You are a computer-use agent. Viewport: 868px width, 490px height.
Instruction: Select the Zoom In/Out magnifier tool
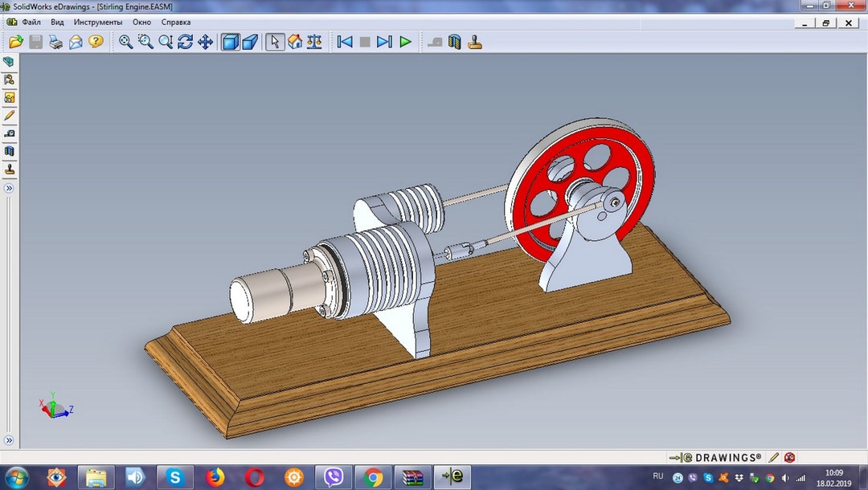click(166, 42)
